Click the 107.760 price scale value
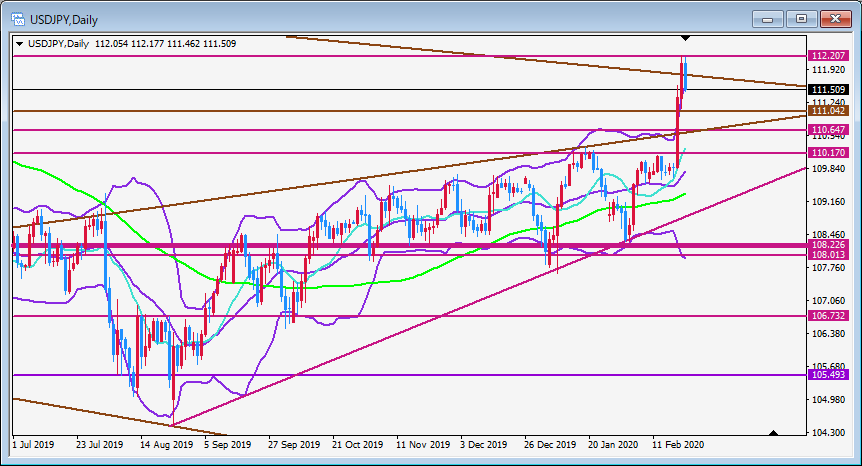 point(828,268)
